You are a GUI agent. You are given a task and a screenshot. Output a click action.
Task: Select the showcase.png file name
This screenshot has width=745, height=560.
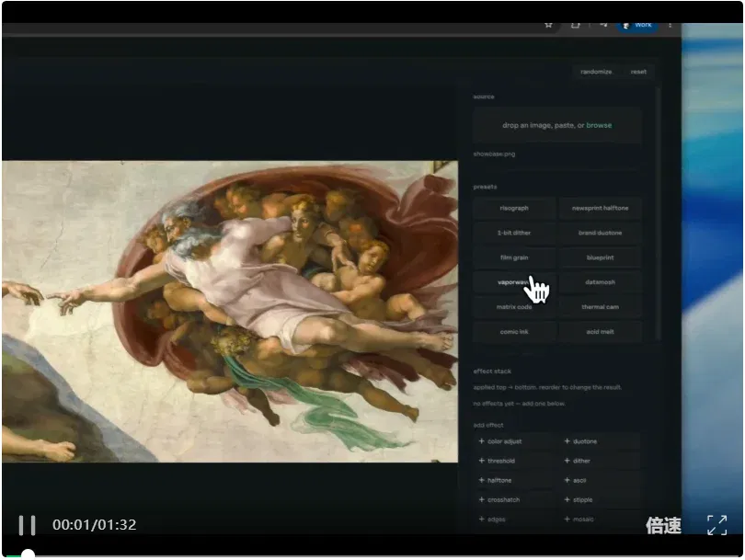[494, 154]
